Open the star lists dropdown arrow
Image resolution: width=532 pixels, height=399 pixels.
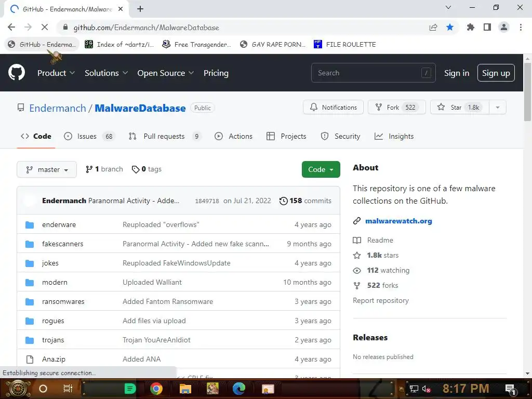tap(498, 107)
